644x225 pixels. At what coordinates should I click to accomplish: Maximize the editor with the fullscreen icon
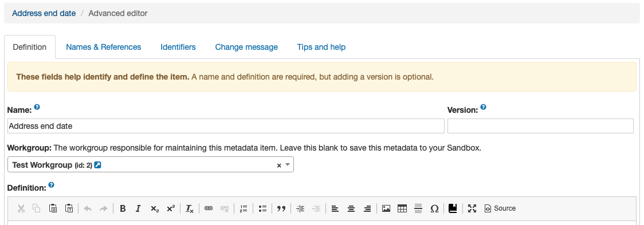tap(472, 208)
